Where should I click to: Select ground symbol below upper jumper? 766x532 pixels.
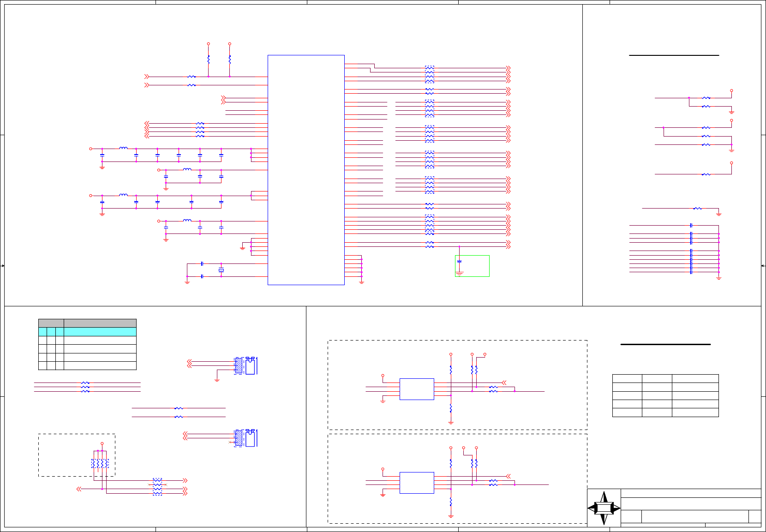[217, 380]
